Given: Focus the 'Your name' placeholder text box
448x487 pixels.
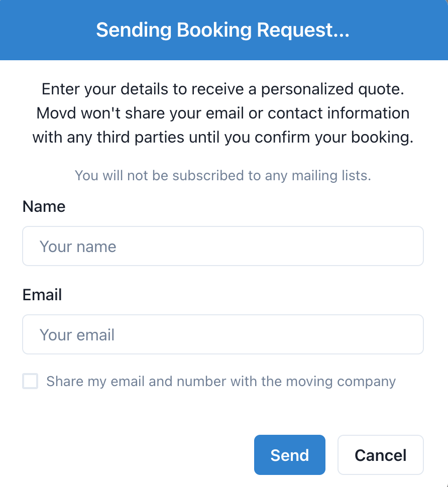Looking at the screenshot, I should pyautogui.click(x=223, y=246).
